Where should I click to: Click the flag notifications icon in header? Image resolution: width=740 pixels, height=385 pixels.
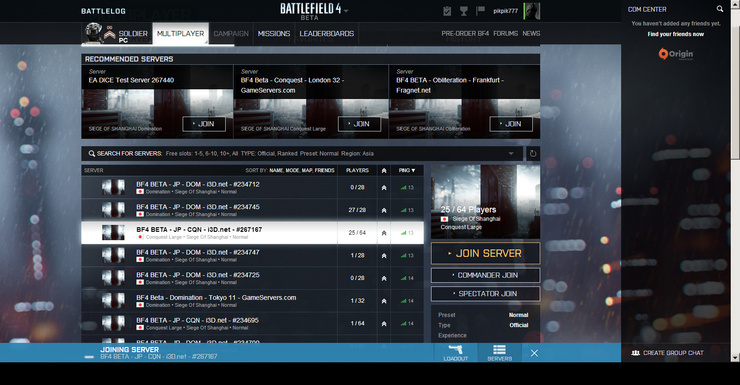pos(480,10)
